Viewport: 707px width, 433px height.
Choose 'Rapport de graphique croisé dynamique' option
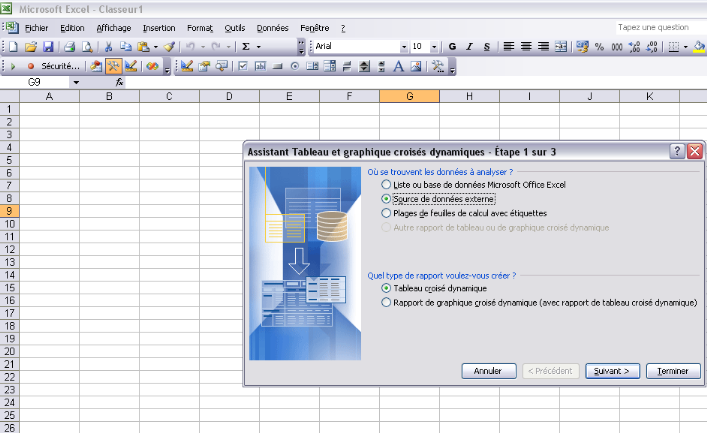pos(387,302)
